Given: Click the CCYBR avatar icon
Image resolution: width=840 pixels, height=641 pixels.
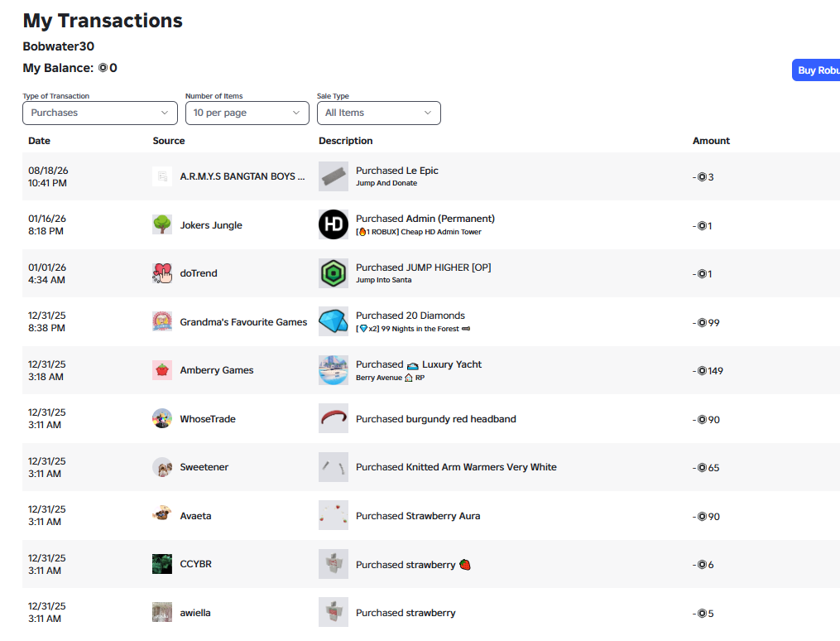Looking at the screenshot, I should point(162,564).
